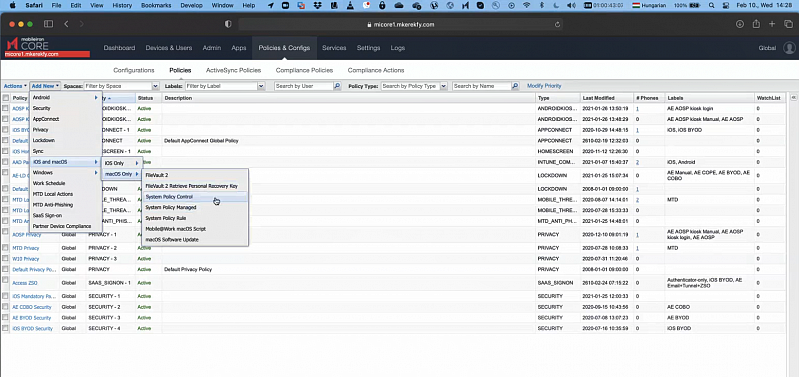This screenshot has height=377, width=799.
Task: Click the Bluetooth icon in menu bar
Action: [x=542, y=5]
